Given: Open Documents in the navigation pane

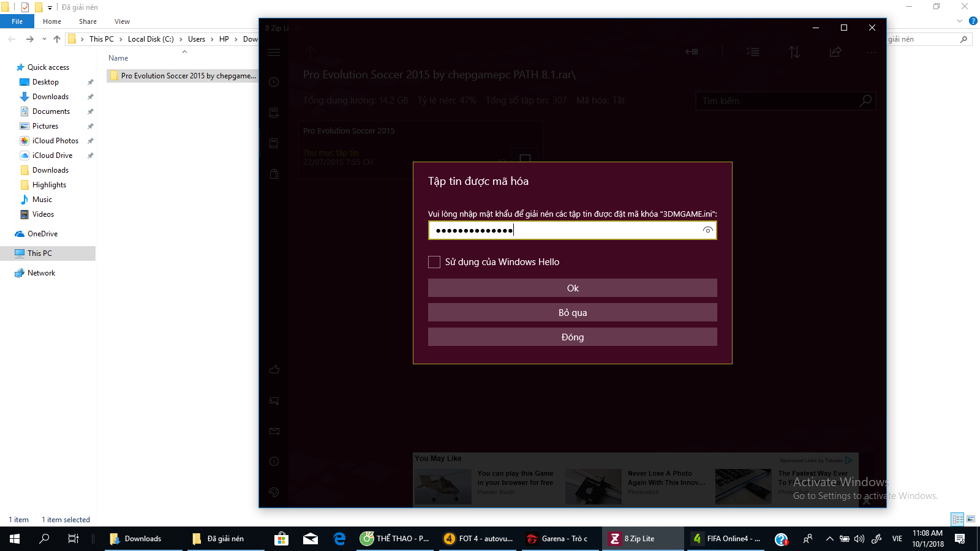Looking at the screenshot, I should pos(51,111).
